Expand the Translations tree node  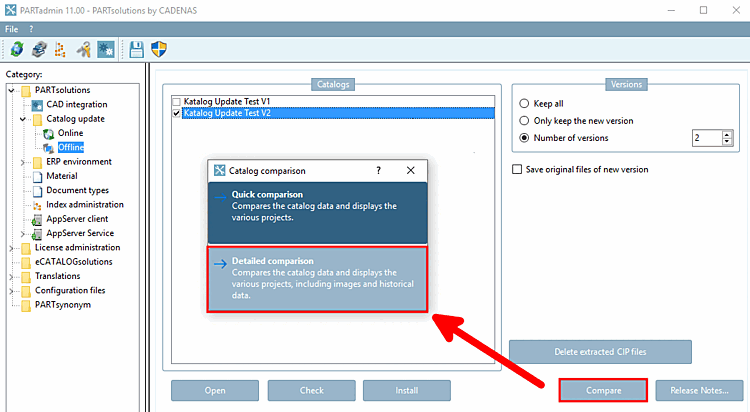click(x=11, y=277)
